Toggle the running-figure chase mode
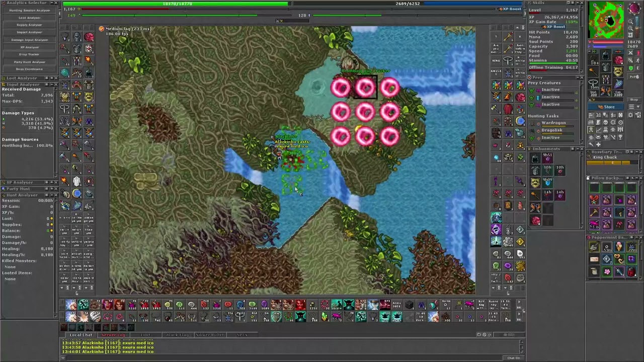Viewport: 644px width, 362px height. click(638, 61)
